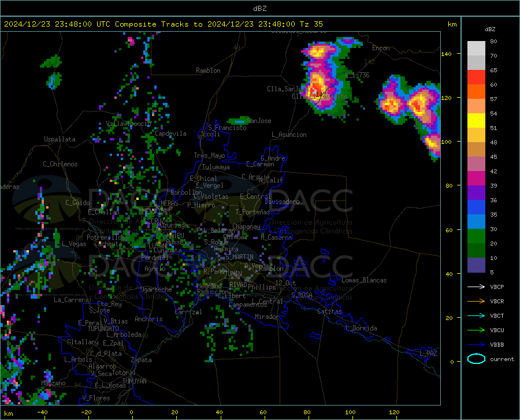Click the 'Potrerillos' map label
Image resolution: width=520 pixels, height=420 pixels.
106,237
